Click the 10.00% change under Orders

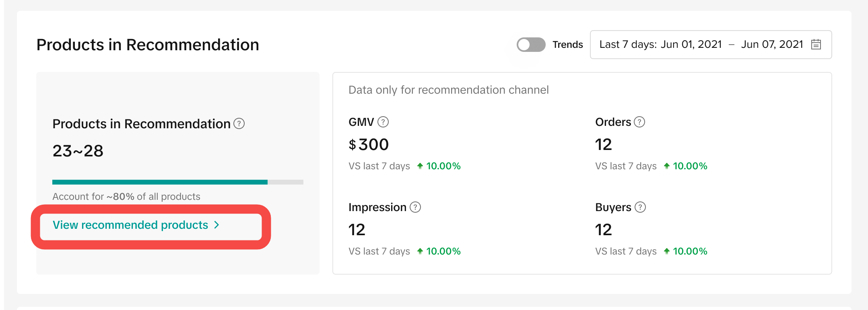(x=690, y=166)
